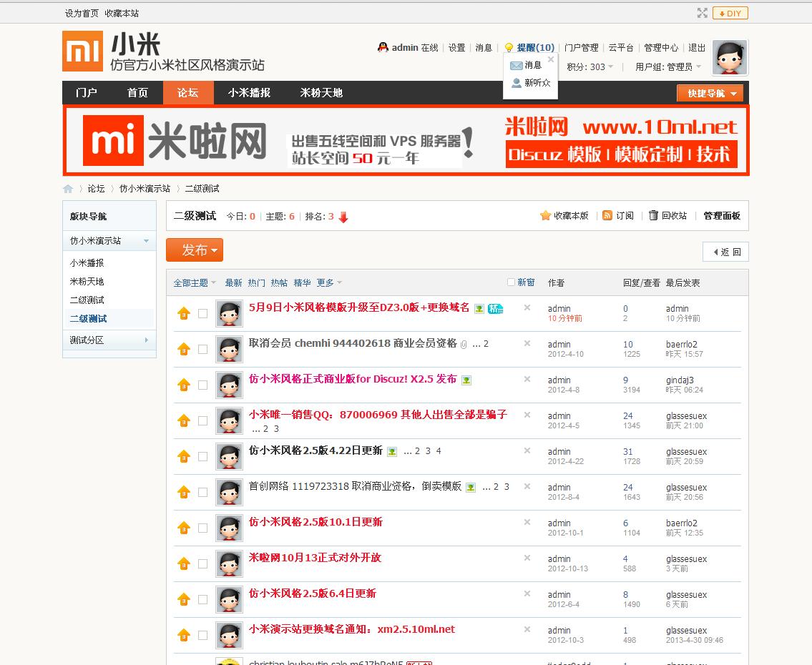Open the 米粉天地 nav tab

click(321, 93)
